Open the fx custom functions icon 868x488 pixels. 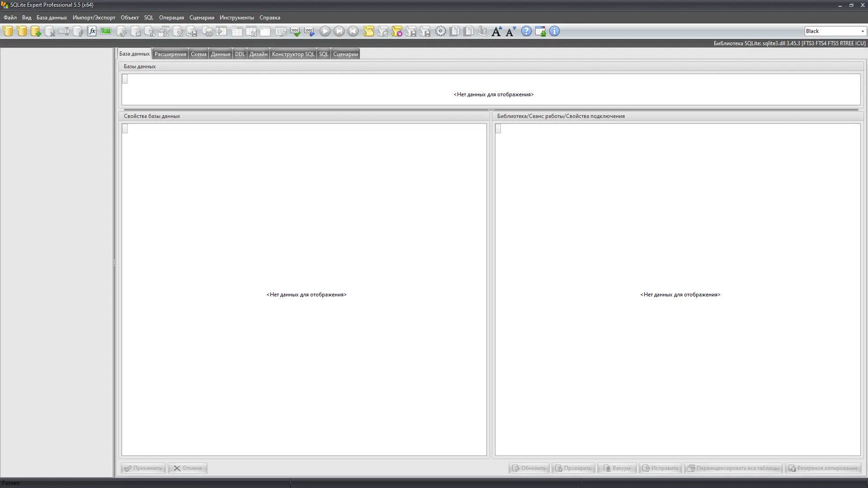click(92, 31)
